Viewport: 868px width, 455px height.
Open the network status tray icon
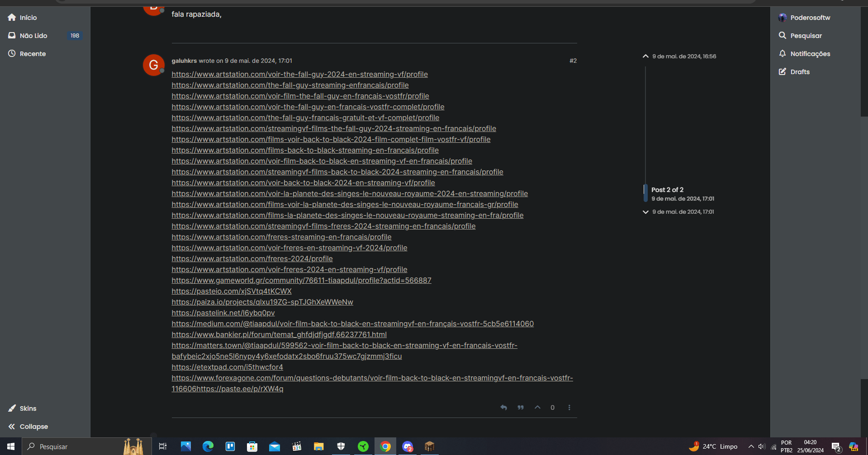coord(773,446)
